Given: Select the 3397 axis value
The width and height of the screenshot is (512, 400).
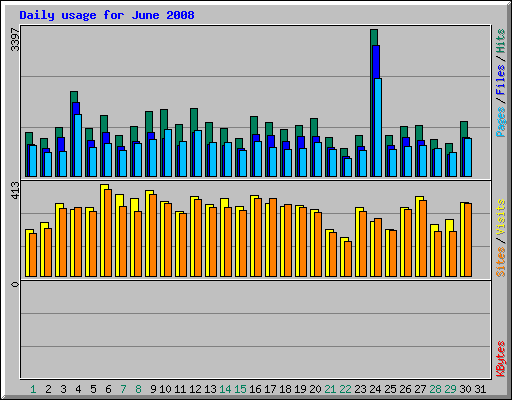Looking at the screenshot, I should tap(15, 39).
